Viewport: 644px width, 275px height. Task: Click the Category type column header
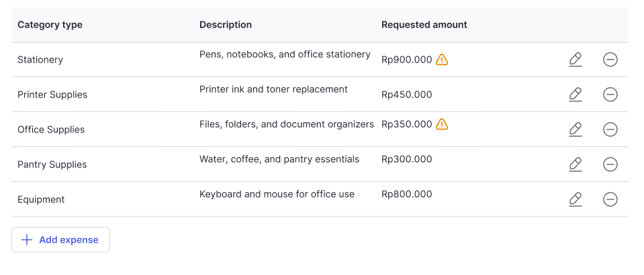pos(50,25)
